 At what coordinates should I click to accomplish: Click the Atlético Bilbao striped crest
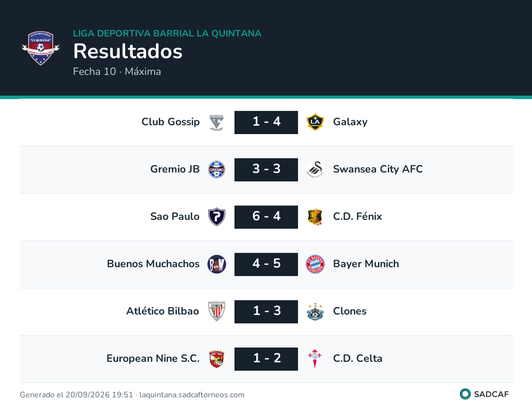(x=216, y=312)
